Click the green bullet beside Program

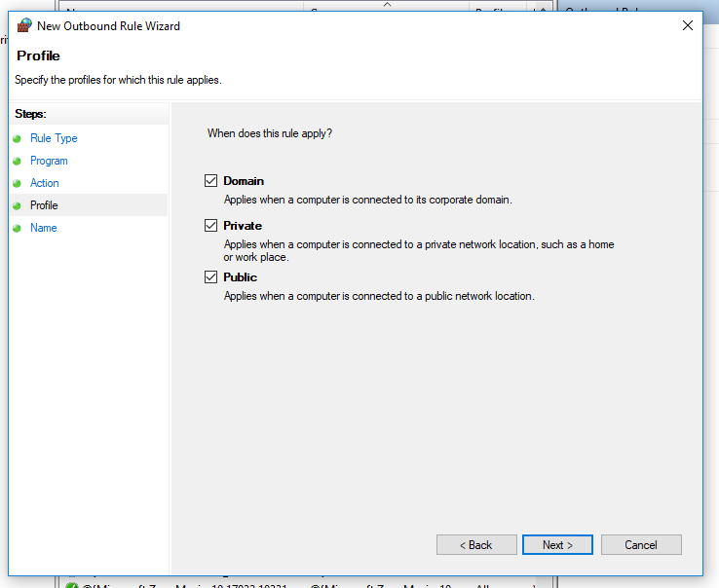[18, 161]
